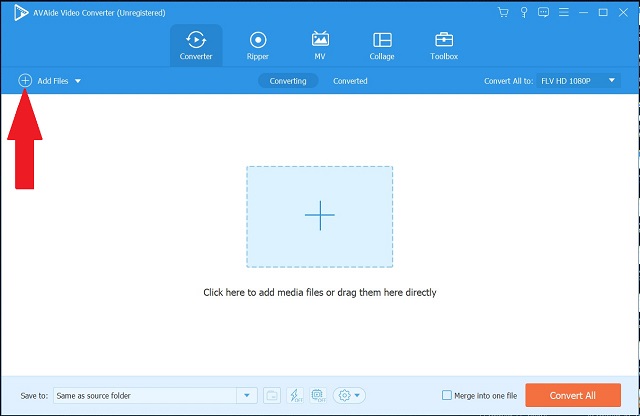Select the Converted tab

tap(350, 81)
